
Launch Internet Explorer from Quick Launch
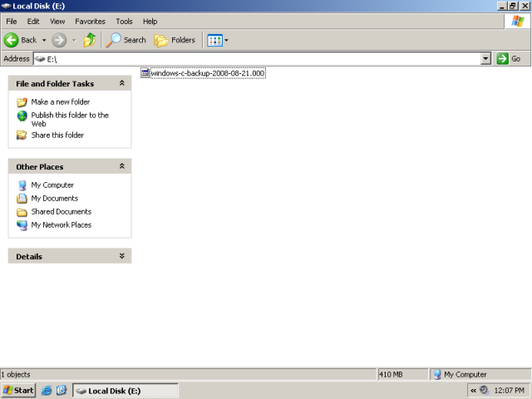click(x=47, y=391)
